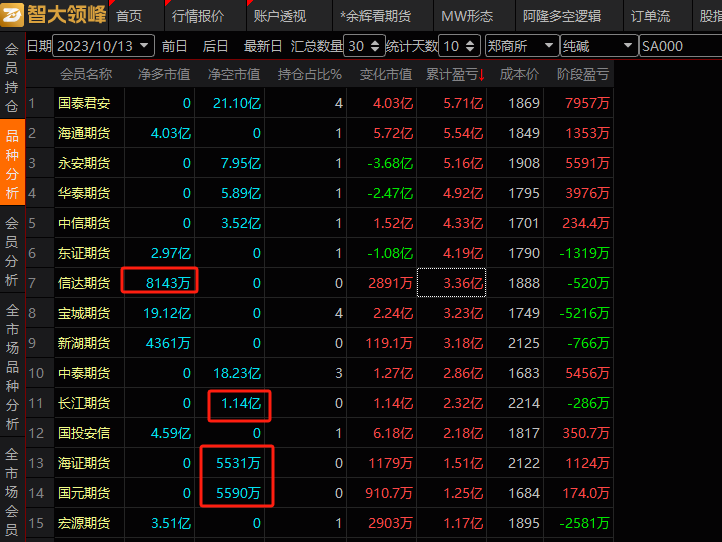722x542 pixels.
Task: Go to 订单流 tab
Action: tap(650, 17)
